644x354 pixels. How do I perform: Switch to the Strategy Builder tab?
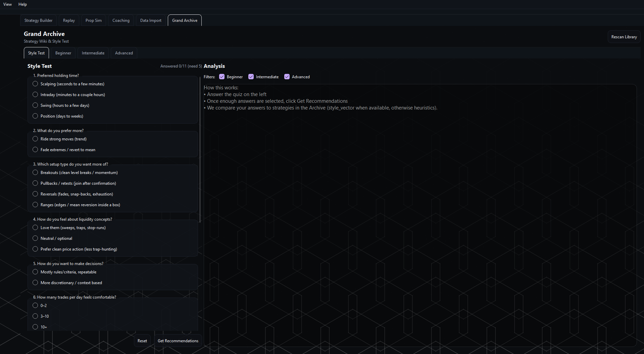pos(38,20)
